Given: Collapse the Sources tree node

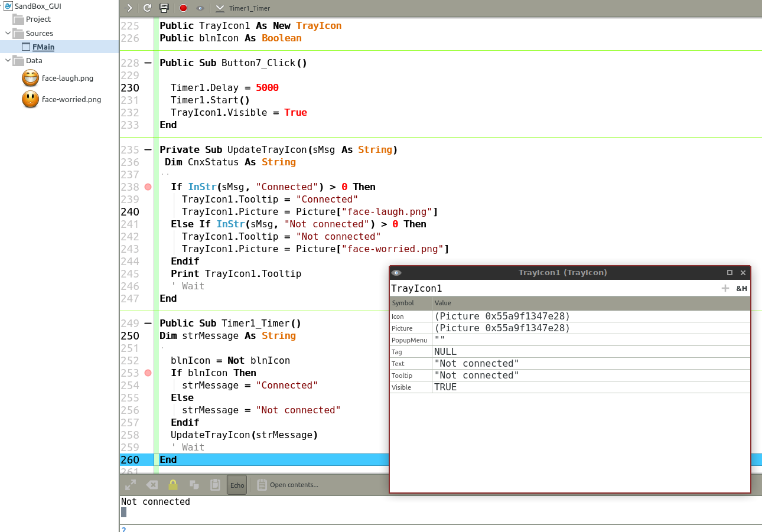Looking at the screenshot, I should point(8,34).
